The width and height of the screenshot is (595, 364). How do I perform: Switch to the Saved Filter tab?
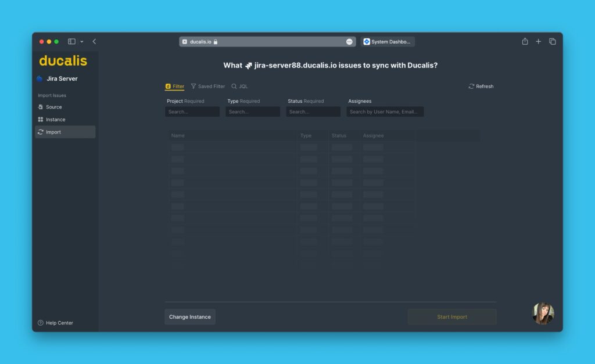[207, 87]
